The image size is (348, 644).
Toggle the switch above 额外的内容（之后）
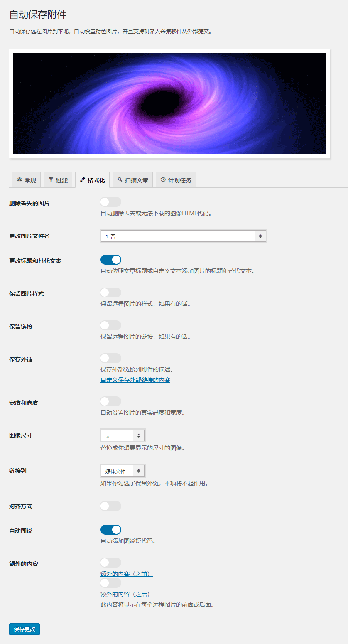pos(111,583)
